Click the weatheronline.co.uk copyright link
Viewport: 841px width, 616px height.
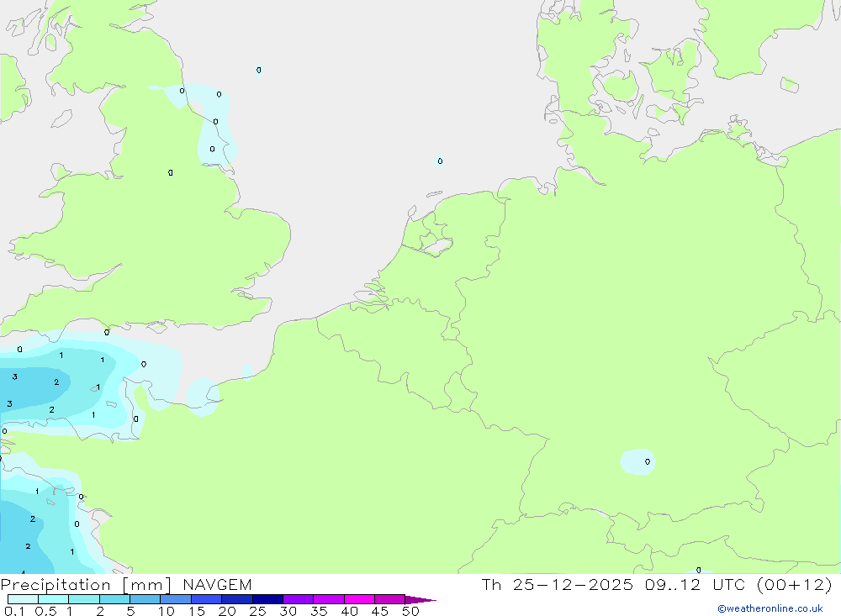770,608
